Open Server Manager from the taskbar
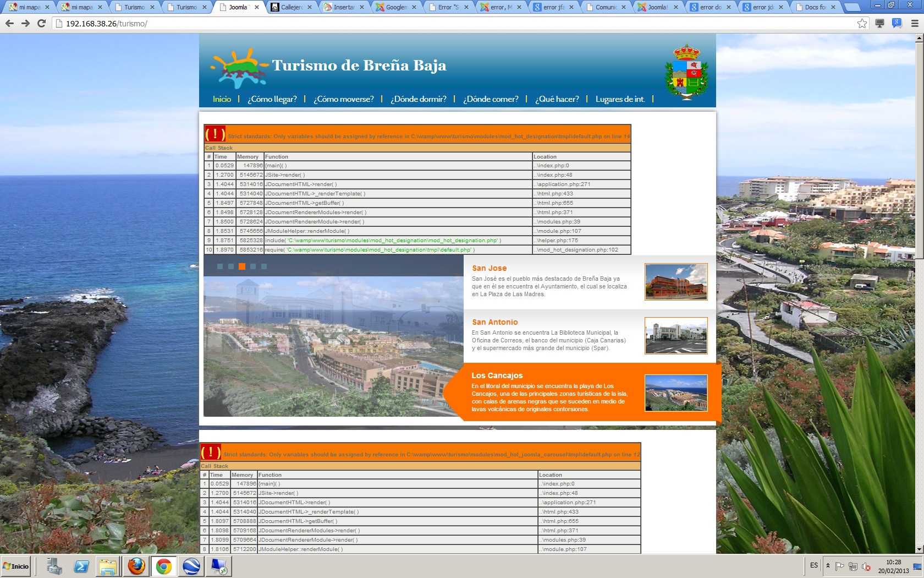The image size is (924, 578). pos(54,566)
